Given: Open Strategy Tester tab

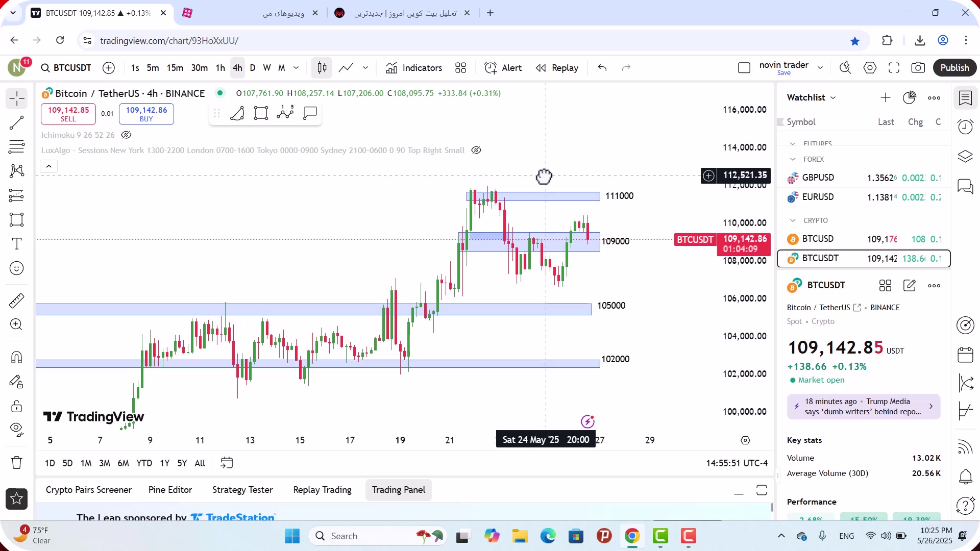Looking at the screenshot, I should (242, 490).
